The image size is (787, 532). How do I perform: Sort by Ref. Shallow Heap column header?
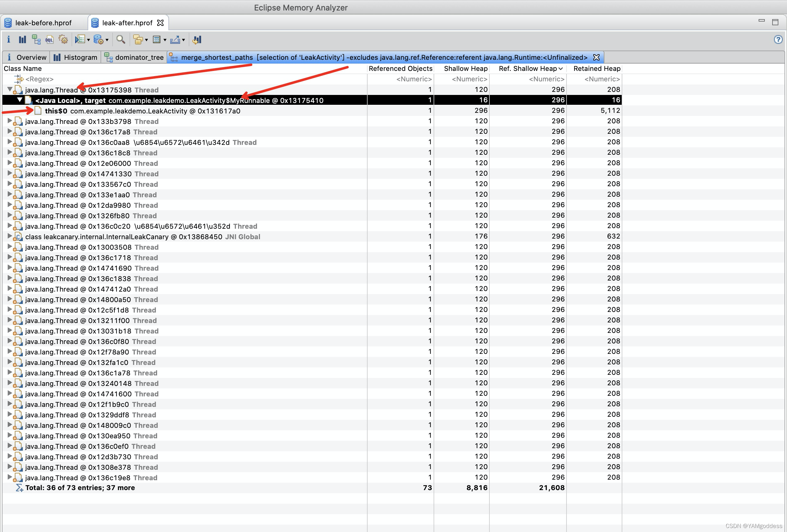point(528,69)
